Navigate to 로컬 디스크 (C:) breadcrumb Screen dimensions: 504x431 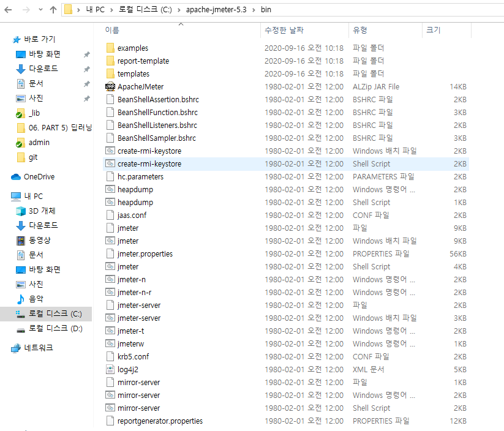tap(145, 10)
